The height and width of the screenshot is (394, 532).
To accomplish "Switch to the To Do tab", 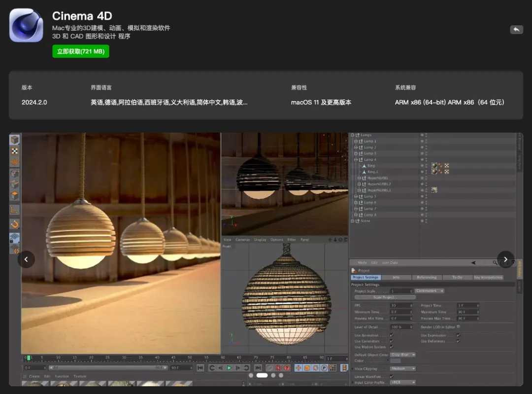I will 457,278.
